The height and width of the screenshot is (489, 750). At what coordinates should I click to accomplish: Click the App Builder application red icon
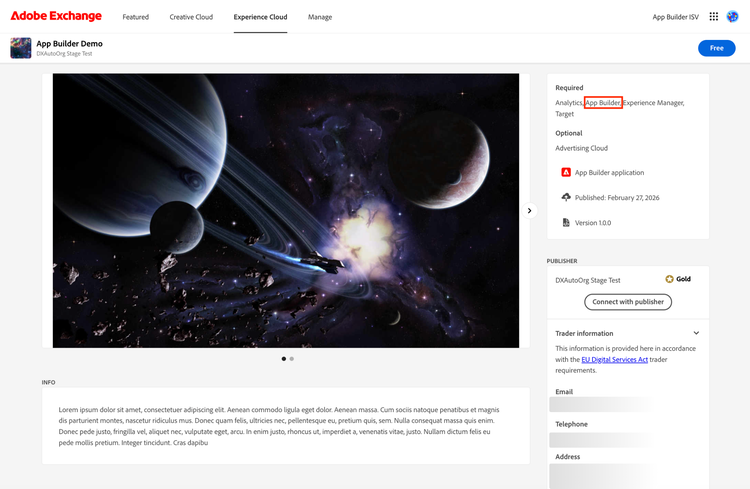566,172
